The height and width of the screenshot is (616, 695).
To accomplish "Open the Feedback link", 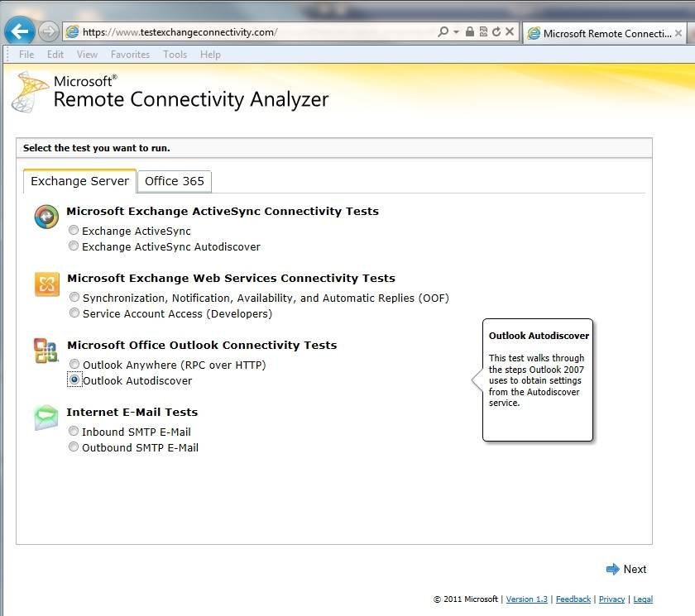I will tap(573, 599).
